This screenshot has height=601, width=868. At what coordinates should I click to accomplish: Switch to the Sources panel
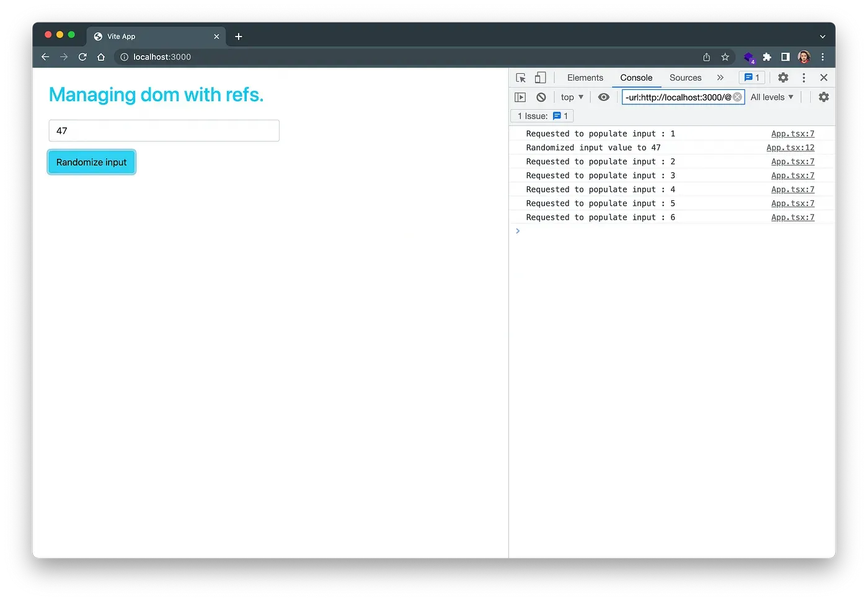[x=685, y=78]
